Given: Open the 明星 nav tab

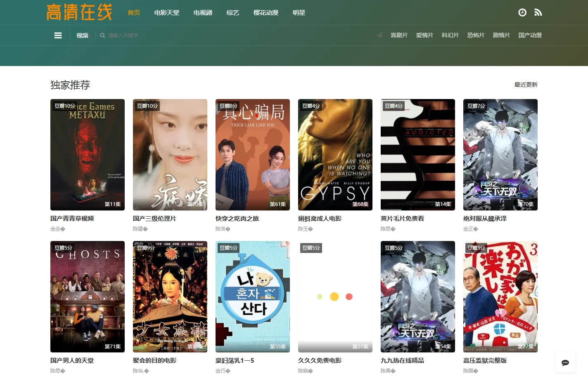Looking at the screenshot, I should coord(299,13).
